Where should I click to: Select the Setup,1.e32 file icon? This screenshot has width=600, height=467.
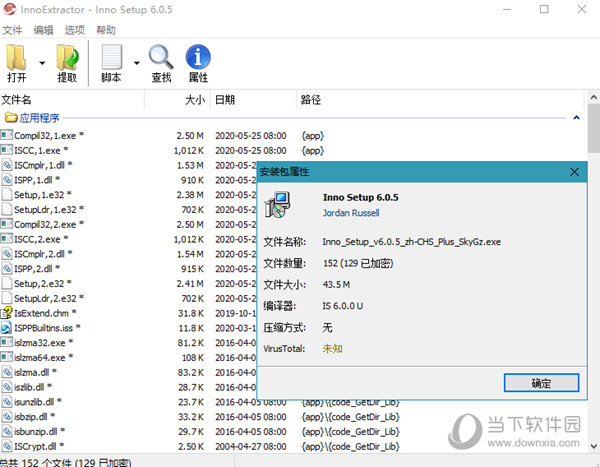click(7, 194)
